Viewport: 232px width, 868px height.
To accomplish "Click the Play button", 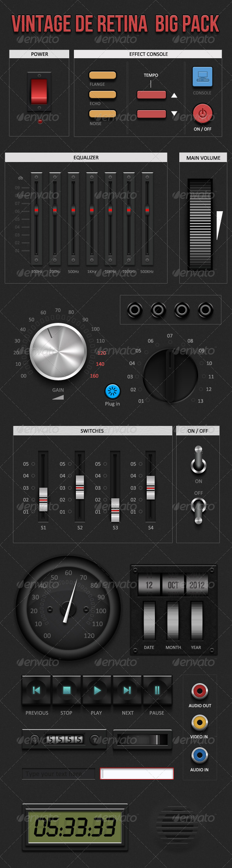I will pos(97,690).
